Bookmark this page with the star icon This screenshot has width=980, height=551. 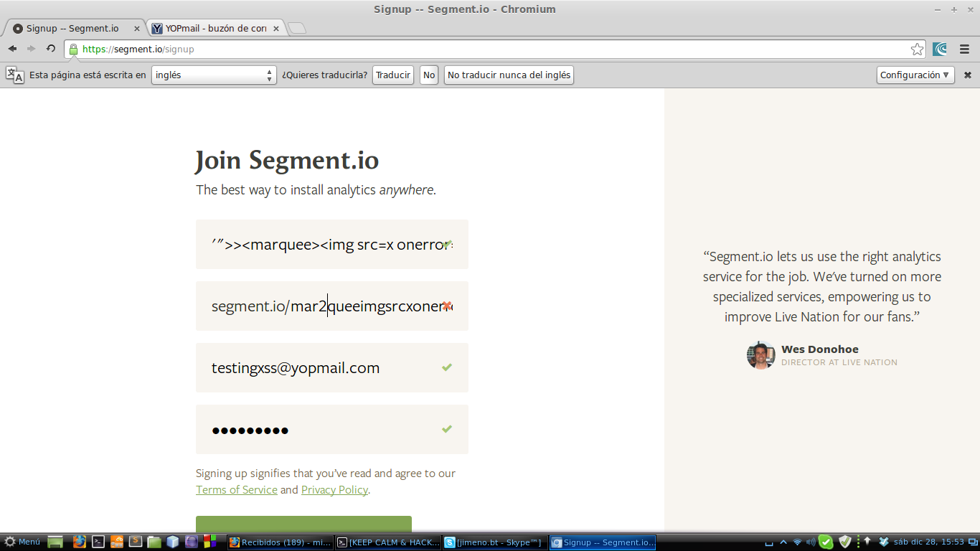(x=917, y=50)
